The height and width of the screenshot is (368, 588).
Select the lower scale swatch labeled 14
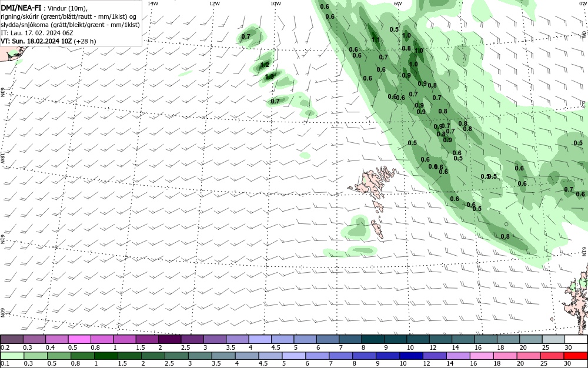point(458,356)
